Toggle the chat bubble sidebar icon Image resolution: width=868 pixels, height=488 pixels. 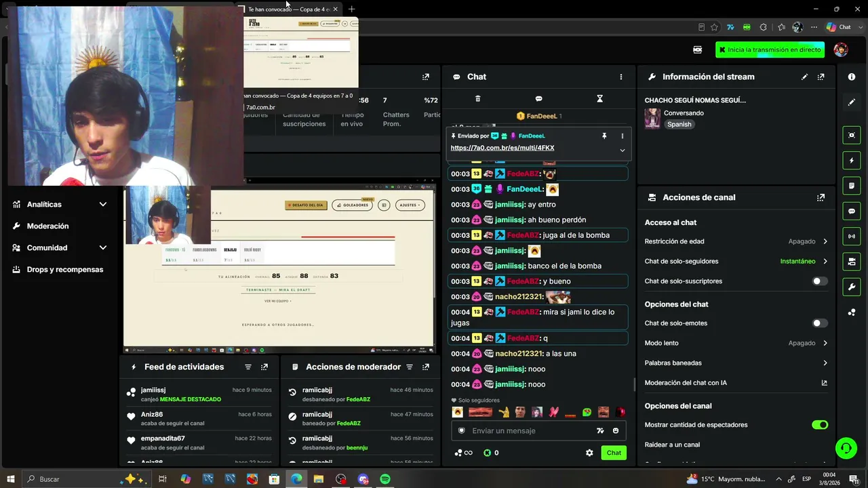point(852,211)
